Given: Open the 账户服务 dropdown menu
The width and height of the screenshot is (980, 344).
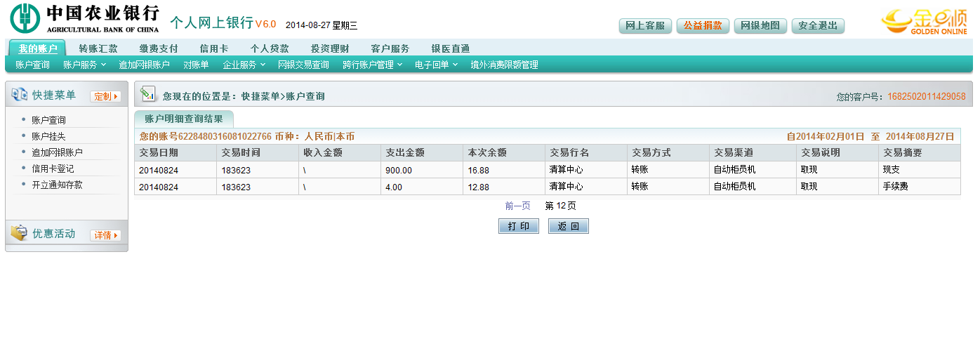Looking at the screenshot, I should point(84,65).
